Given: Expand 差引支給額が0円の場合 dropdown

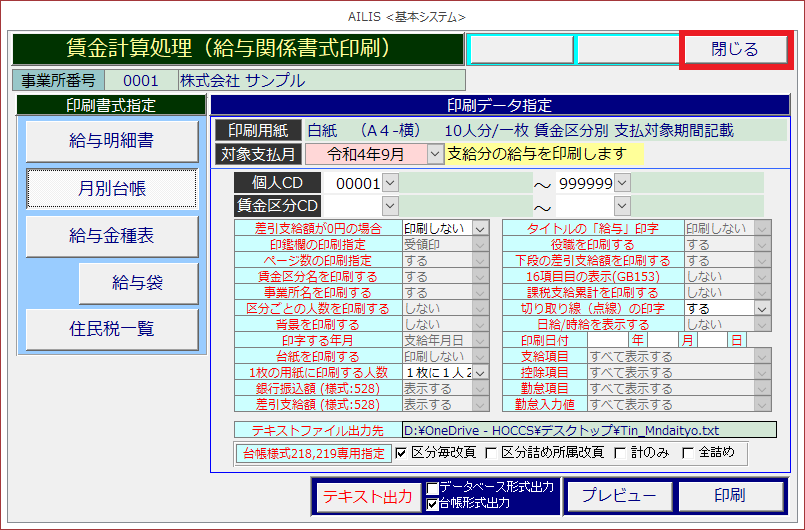Looking at the screenshot, I should pyautogui.click(x=481, y=229).
